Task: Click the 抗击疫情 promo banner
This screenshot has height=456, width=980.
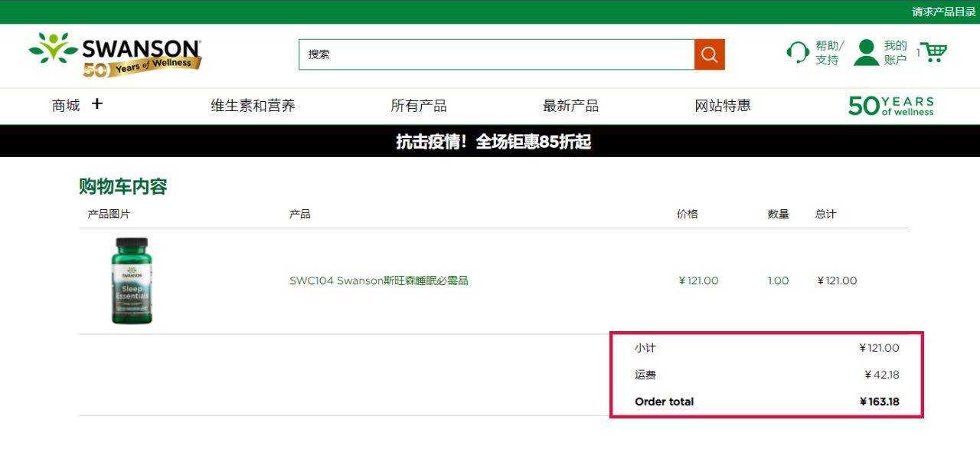Action: [490, 141]
